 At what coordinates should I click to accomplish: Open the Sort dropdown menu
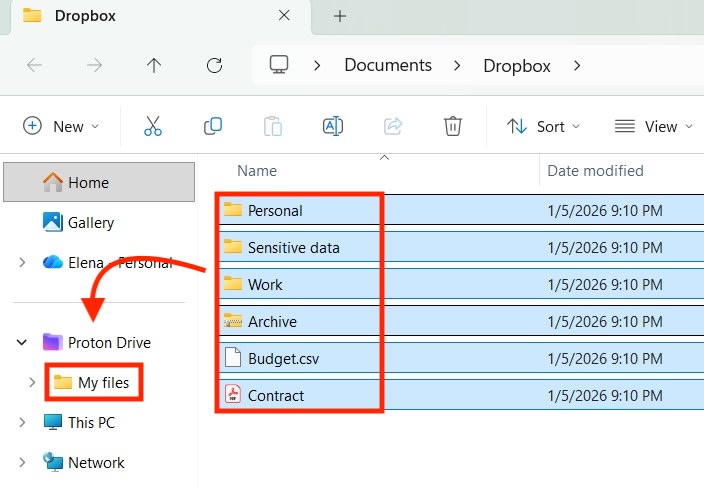pyautogui.click(x=543, y=126)
